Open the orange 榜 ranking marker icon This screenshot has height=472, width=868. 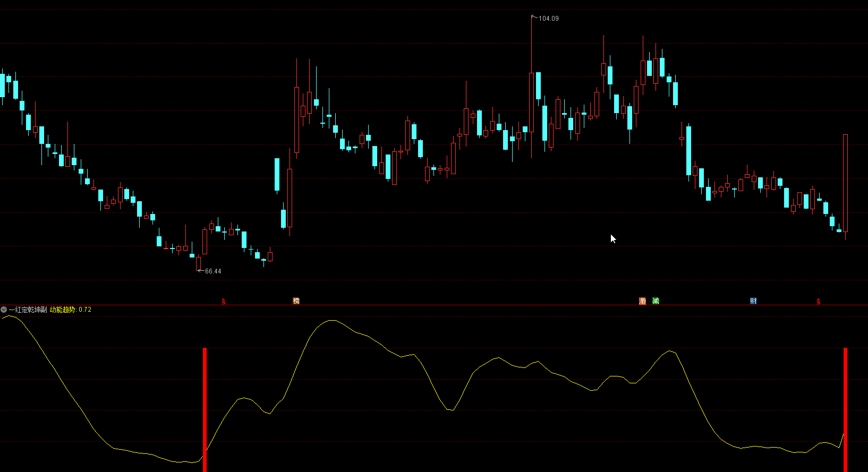tap(296, 301)
